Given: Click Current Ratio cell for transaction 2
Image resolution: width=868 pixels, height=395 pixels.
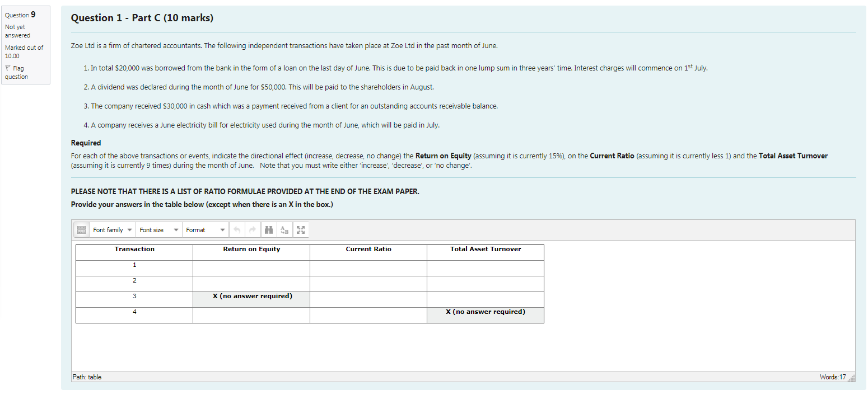Looking at the screenshot, I should (368, 284).
